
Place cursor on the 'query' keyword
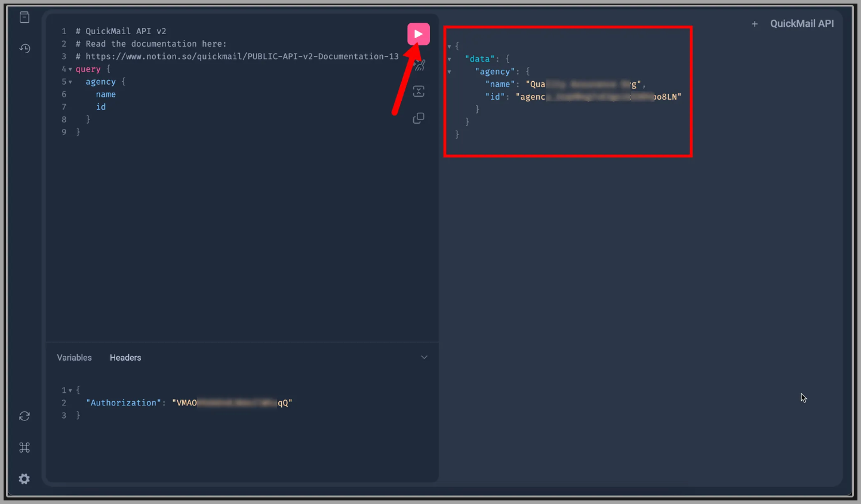(88, 69)
